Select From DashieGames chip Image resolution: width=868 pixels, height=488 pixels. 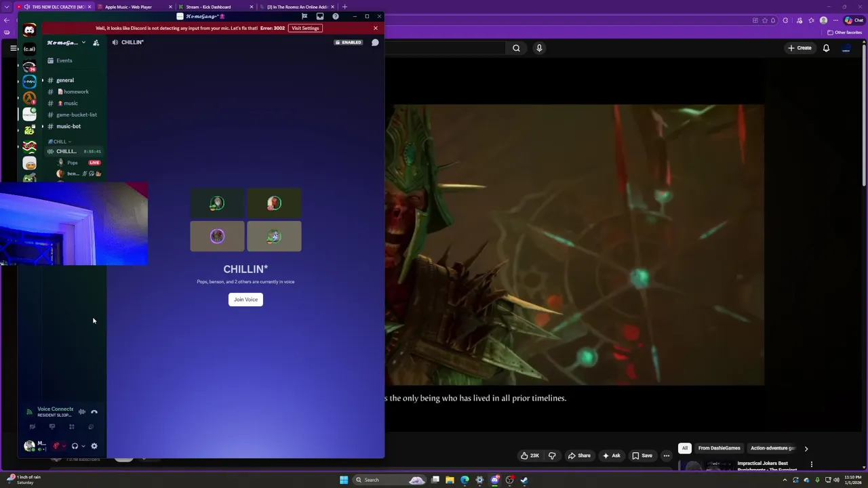tap(719, 448)
